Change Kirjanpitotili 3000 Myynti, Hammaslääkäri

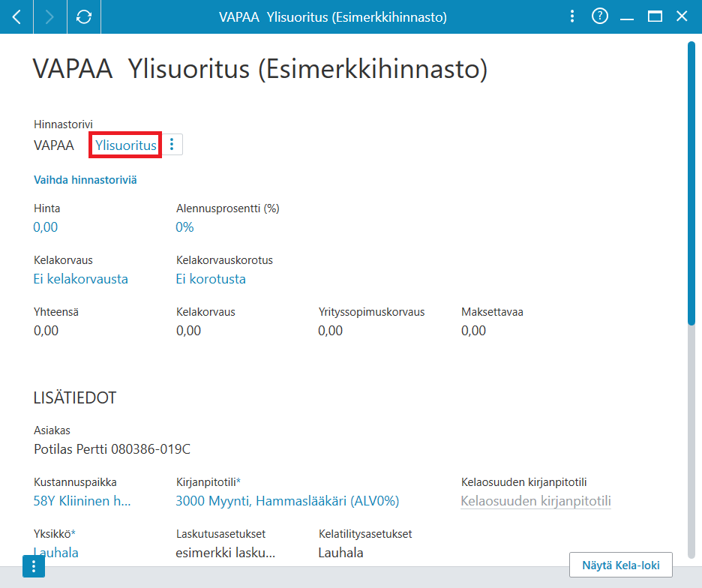(x=287, y=501)
